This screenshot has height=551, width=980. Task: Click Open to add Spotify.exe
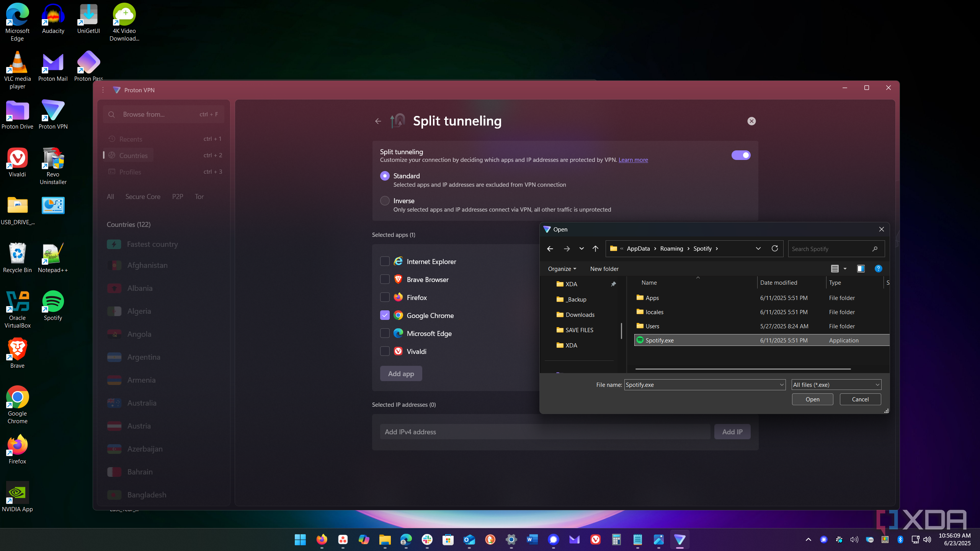click(812, 399)
